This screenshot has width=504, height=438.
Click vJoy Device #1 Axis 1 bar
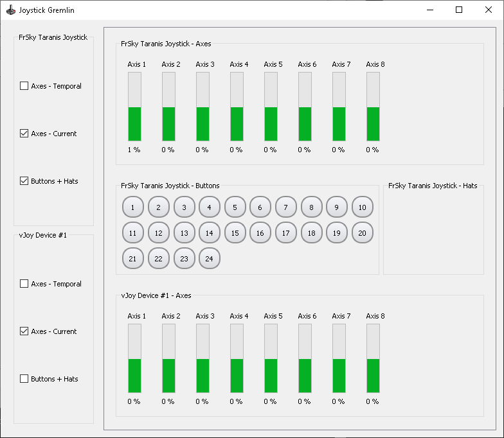(135, 358)
